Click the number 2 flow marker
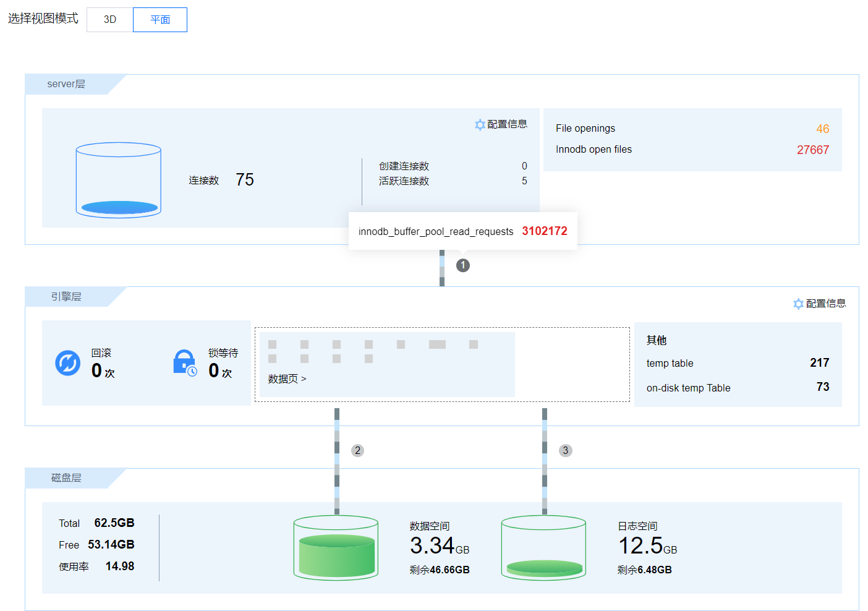This screenshot has height=611, width=868. tap(357, 450)
